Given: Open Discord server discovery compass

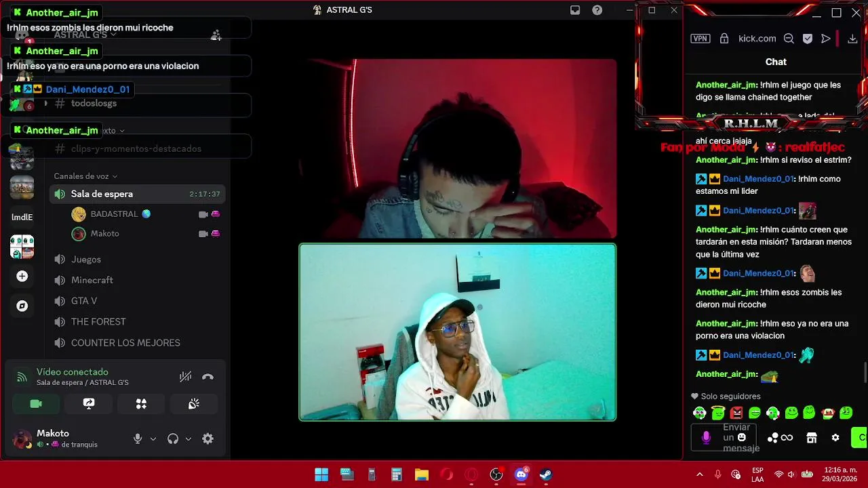Looking at the screenshot, I should [x=22, y=306].
